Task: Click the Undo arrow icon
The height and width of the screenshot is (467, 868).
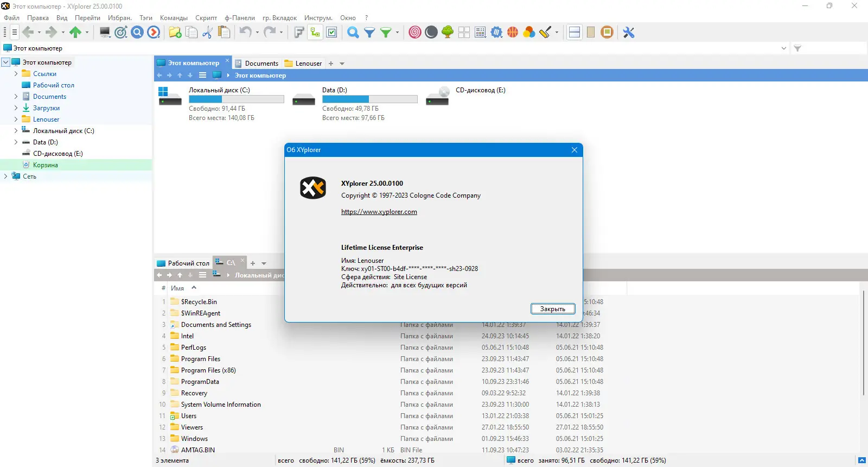Action: click(x=246, y=33)
